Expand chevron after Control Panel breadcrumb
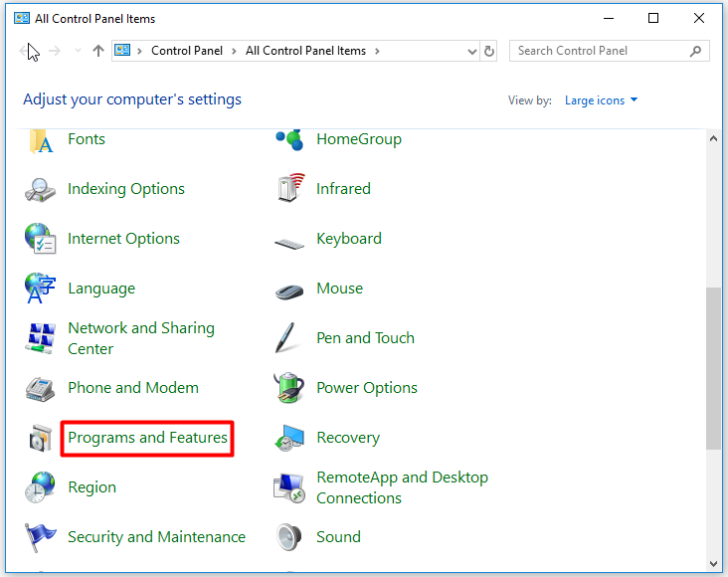Screen dimensions: 728x577 [x=234, y=51]
